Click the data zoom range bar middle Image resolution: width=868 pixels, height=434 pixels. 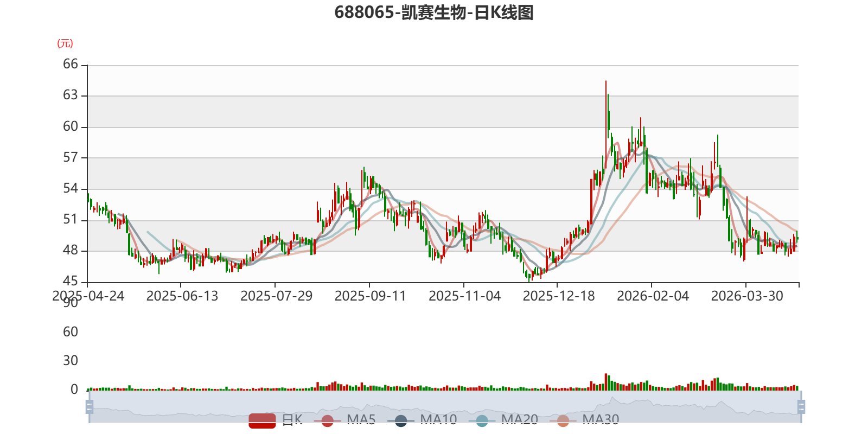[x=445, y=407]
